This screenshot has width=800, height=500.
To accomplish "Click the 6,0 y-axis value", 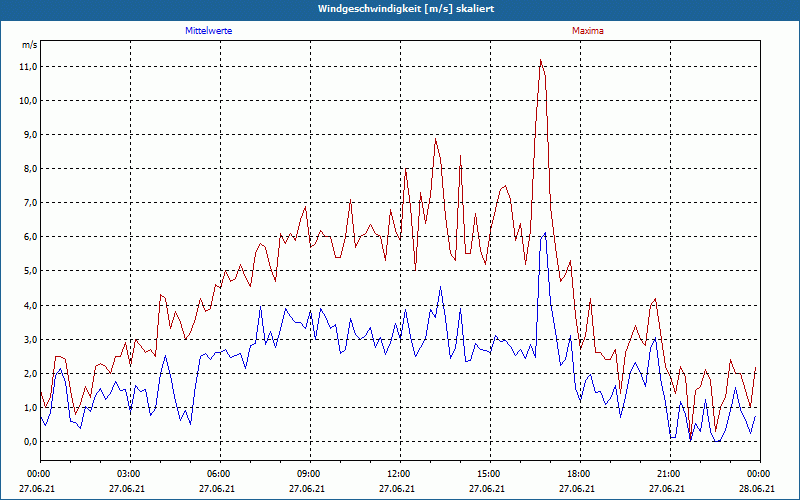I will pos(30,237).
